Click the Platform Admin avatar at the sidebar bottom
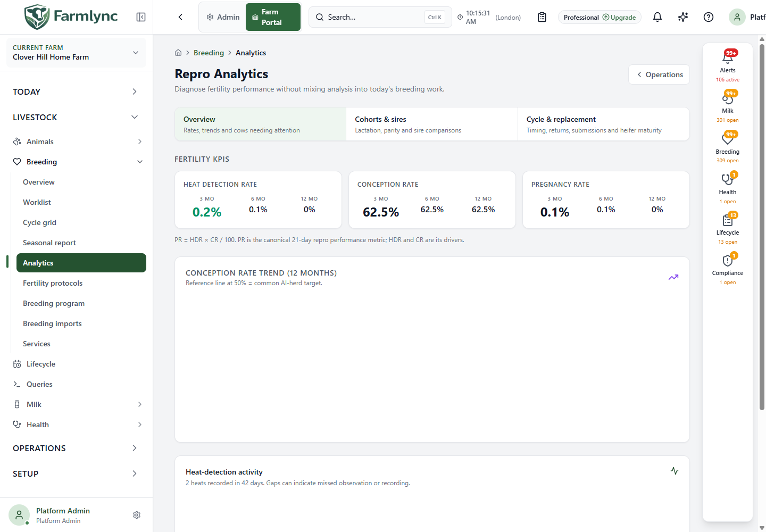 coord(19,515)
